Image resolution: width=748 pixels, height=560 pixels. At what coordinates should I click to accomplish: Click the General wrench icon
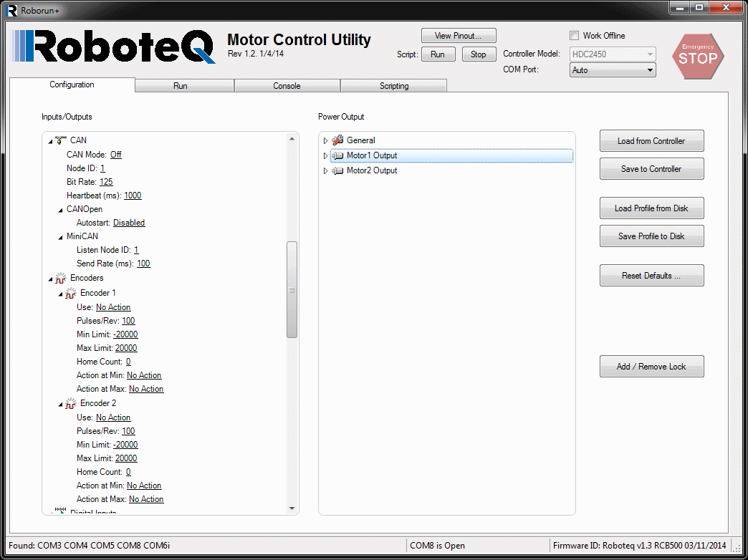pos(337,140)
